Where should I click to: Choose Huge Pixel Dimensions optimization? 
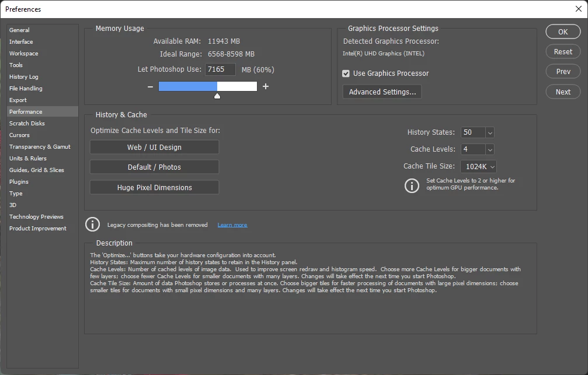pyautogui.click(x=154, y=187)
